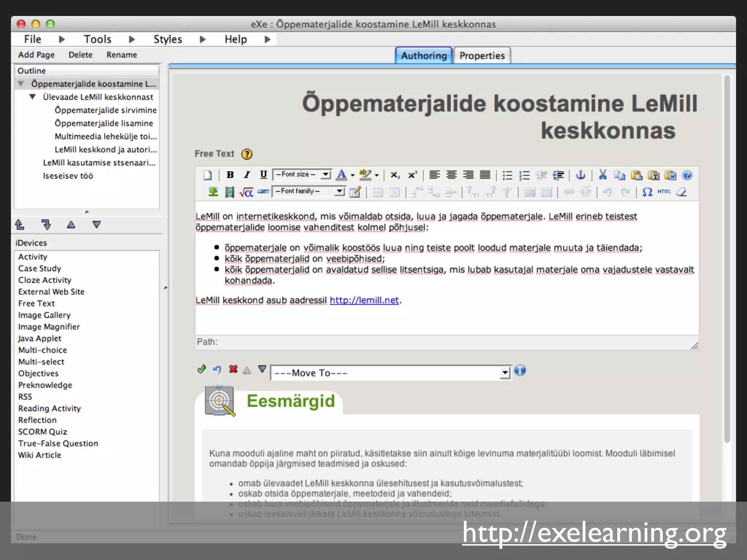This screenshot has height=560, width=747.
Task: Collapse the root outline node Õppematerjalide koostamine
Action: coord(21,84)
